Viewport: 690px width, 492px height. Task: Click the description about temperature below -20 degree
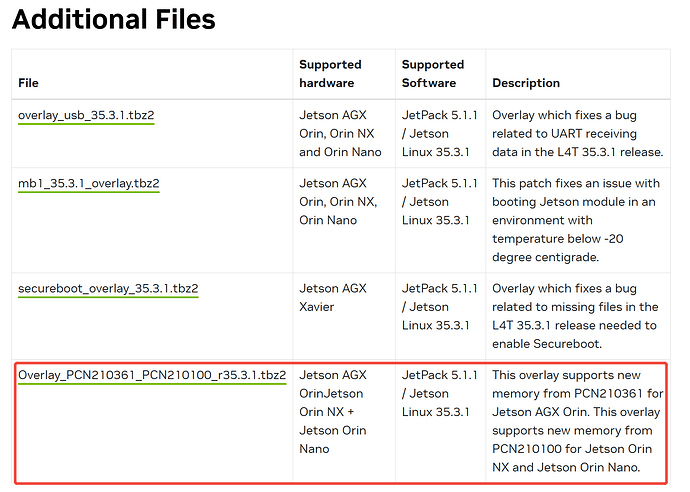coord(576,220)
